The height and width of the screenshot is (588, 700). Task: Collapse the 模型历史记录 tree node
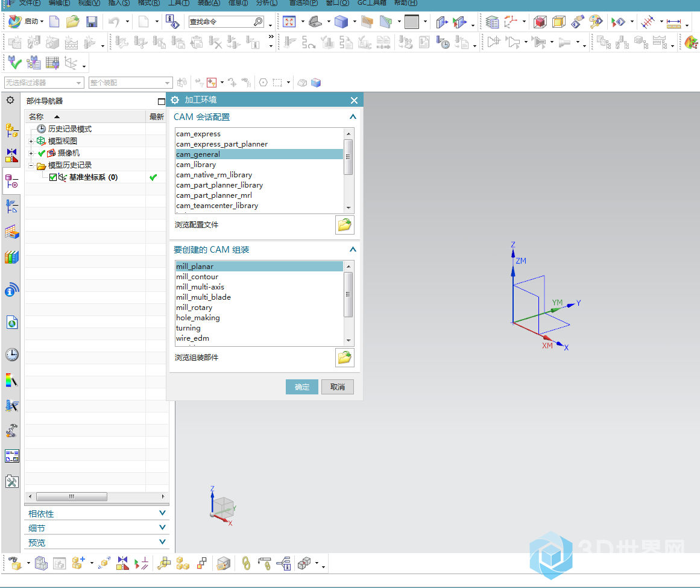[31, 166]
